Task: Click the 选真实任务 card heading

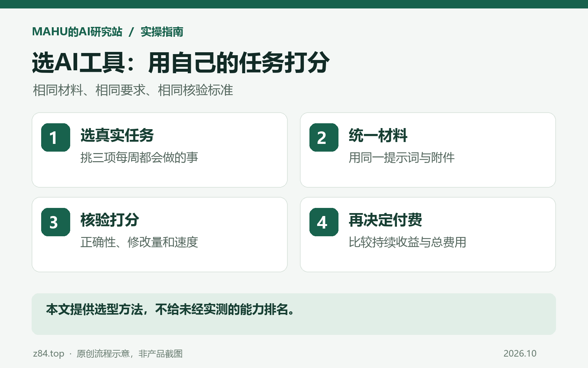Action: coord(117,135)
